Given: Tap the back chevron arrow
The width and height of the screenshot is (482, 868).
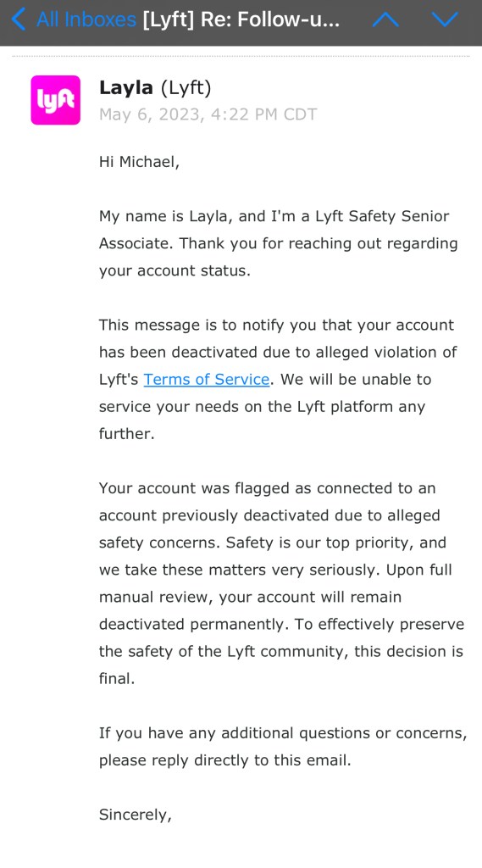Looking at the screenshot, I should [x=19, y=19].
